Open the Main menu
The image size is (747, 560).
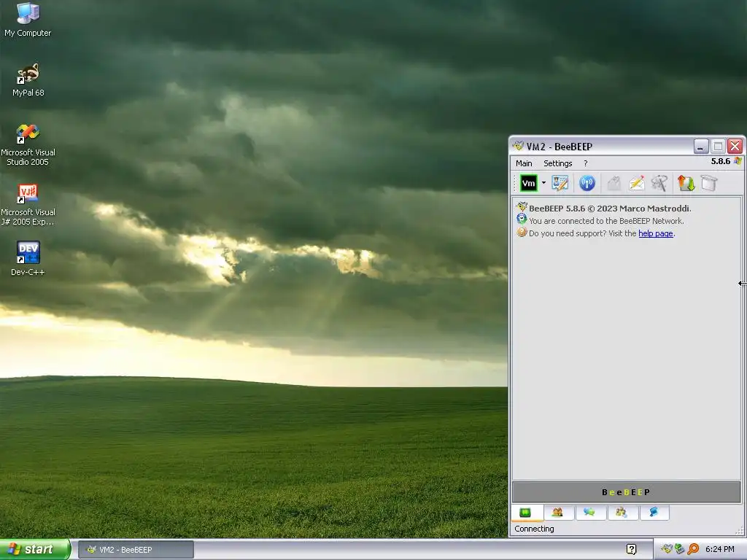pos(524,163)
